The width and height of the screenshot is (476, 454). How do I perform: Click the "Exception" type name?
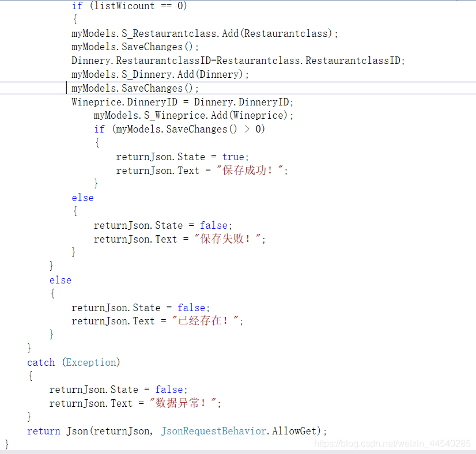pyautogui.click(x=91, y=362)
